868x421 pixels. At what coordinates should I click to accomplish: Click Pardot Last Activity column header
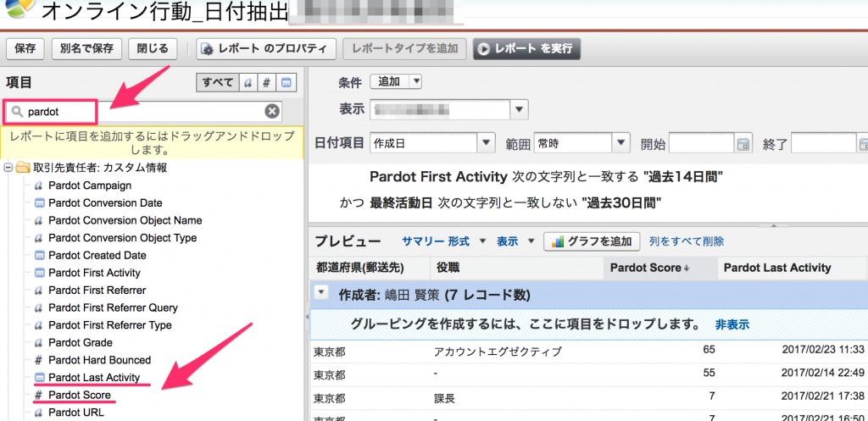point(793,269)
